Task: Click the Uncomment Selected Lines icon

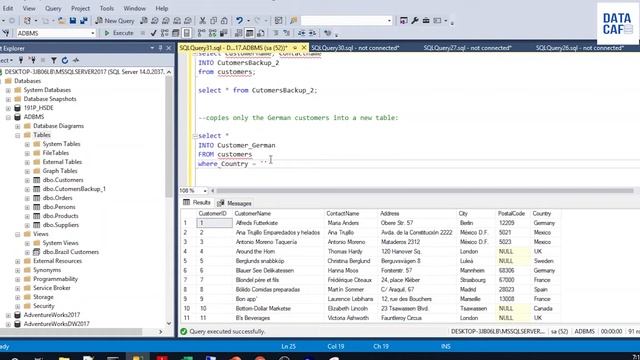Action: [287, 33]
